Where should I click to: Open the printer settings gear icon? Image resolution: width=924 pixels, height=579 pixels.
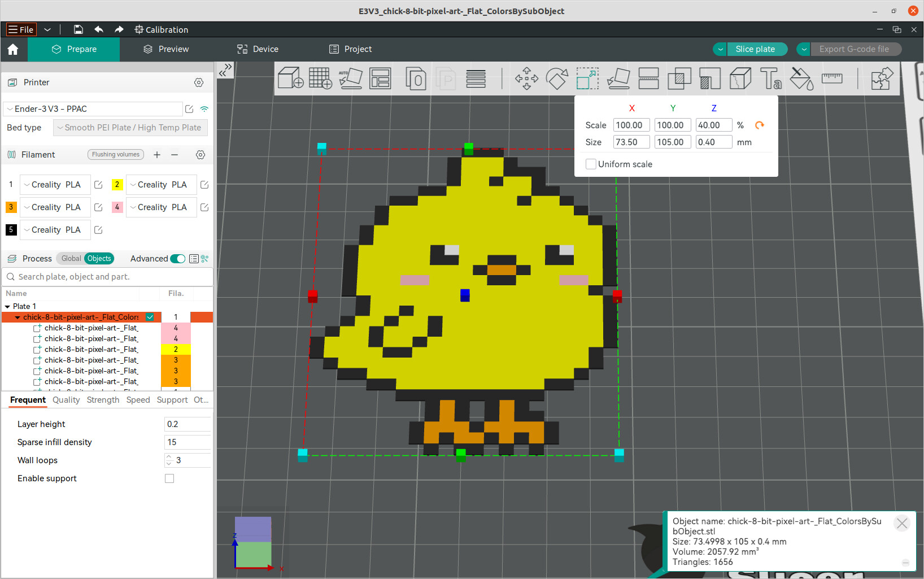199,82
